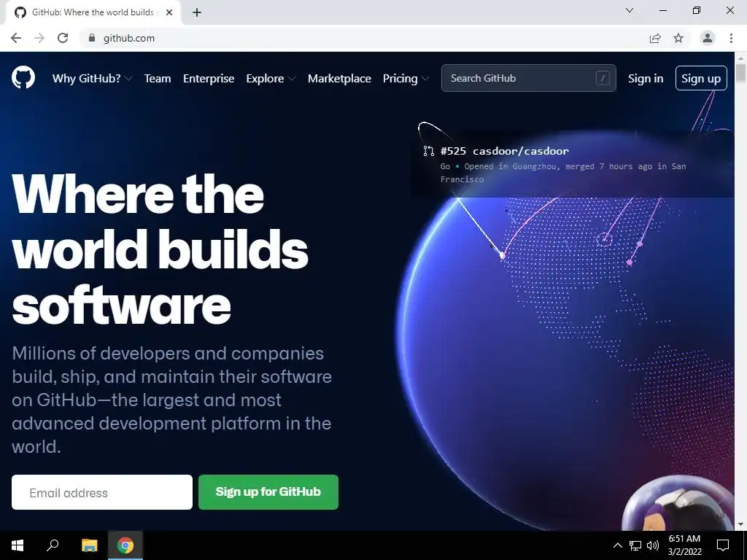This screenshot has width=747, height=560.
Task: Click the tab search down arrow
Action: tap(630, 10)
